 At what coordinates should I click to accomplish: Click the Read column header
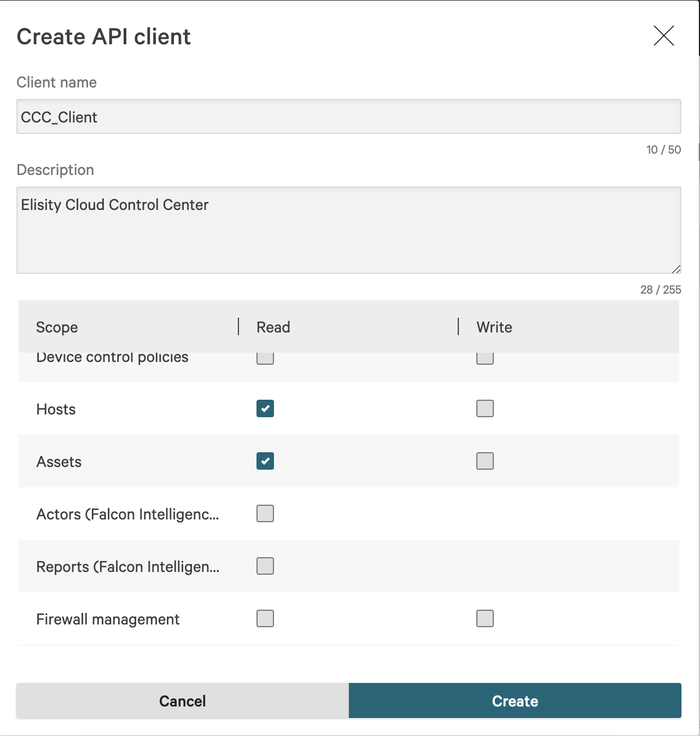(273, 327)
